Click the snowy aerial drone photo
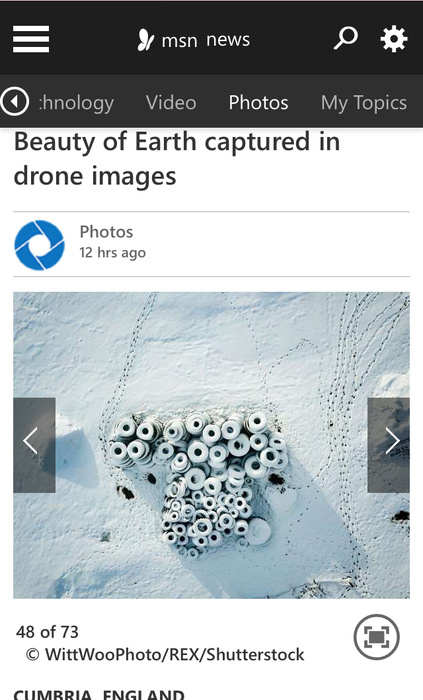The height and width of the screenshot is (700, 423). (212, 445)
